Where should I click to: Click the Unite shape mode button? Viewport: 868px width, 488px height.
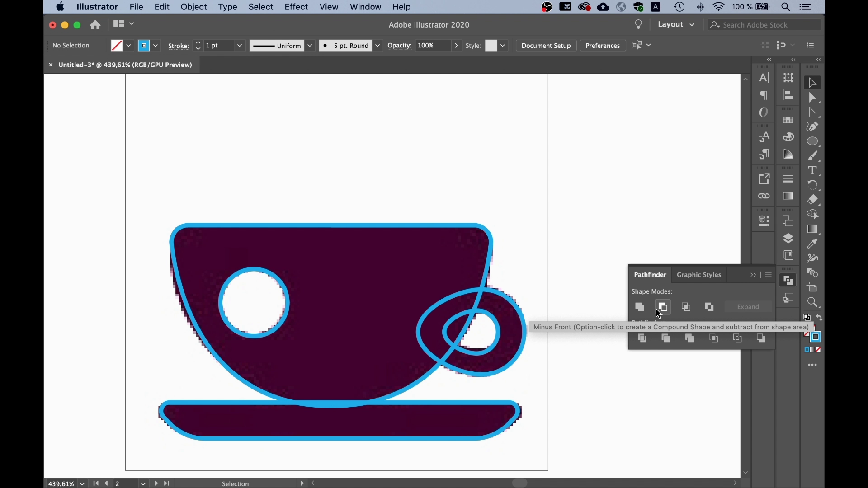click(x=640, y=307)
